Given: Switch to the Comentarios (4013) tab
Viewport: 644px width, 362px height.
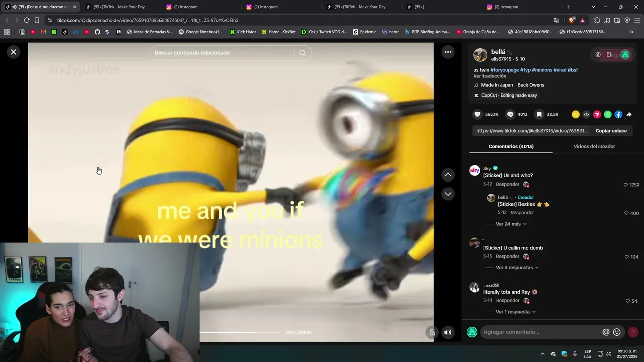Looking at the screenshot, I should pyautogui.click(x=511, y=146).
